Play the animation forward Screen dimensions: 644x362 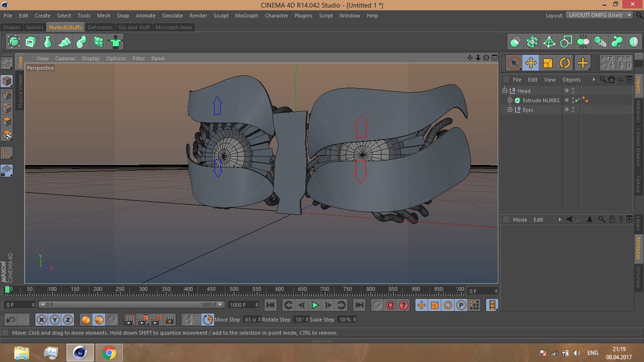pyautogui.click(x=315, y=305)
